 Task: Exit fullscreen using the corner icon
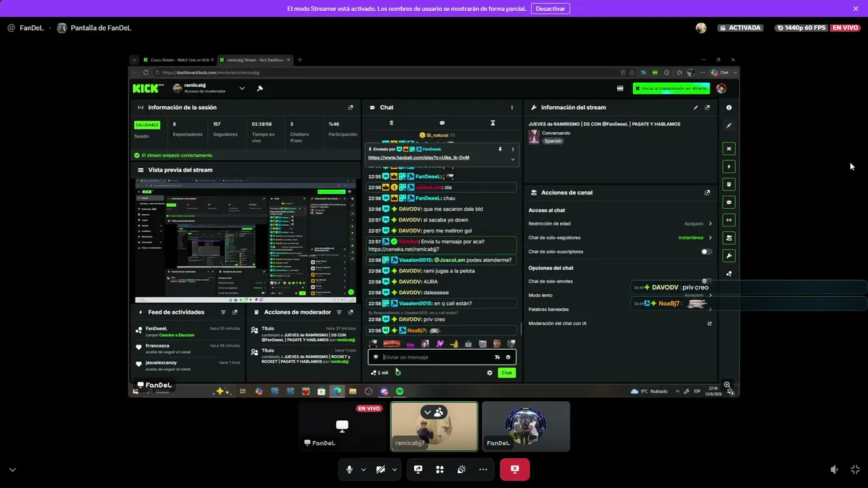(x=855, y=470)
